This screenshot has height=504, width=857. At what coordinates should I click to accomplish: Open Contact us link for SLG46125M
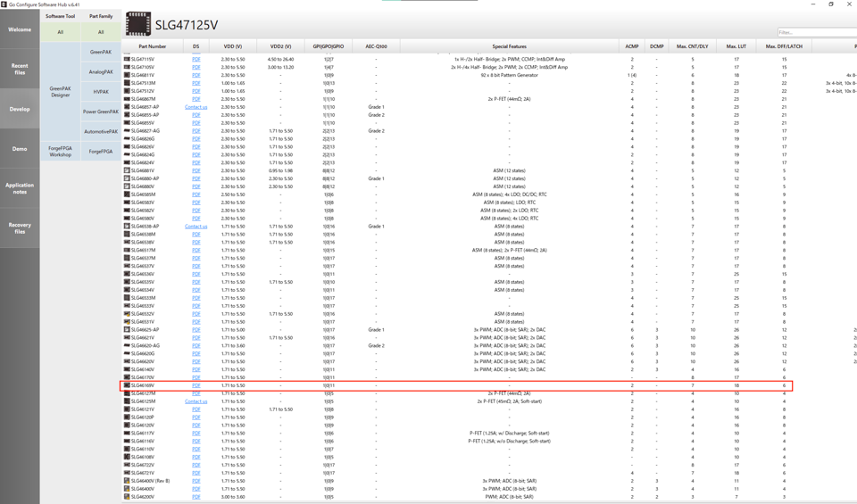(196, 401)
